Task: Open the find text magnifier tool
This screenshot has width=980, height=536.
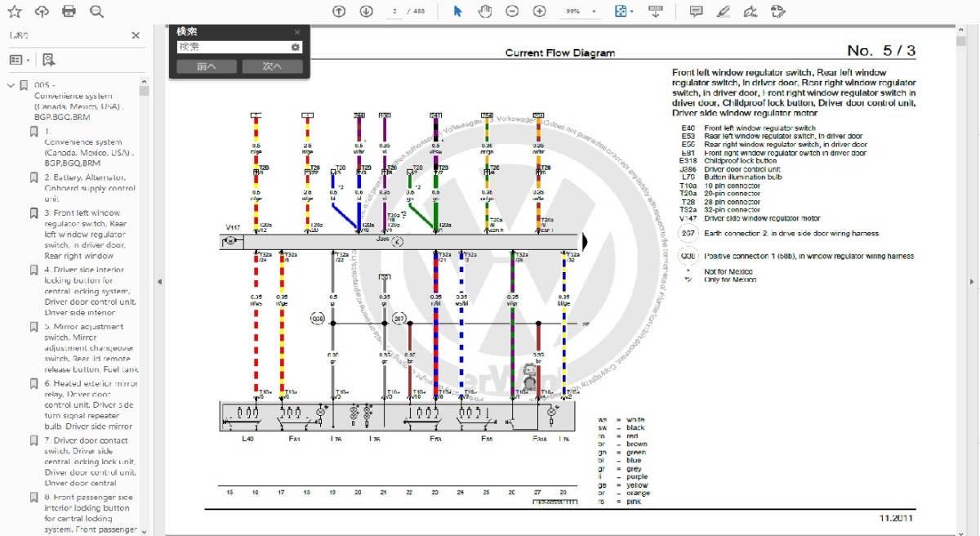Action: pyautogui.click(x=96, y=11)
